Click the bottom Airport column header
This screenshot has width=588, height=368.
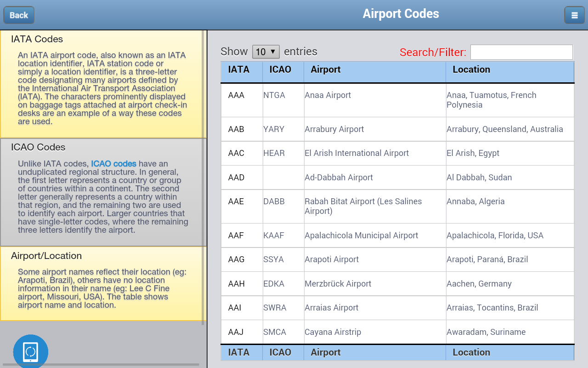pyautogui.click(x=326, y=352)
